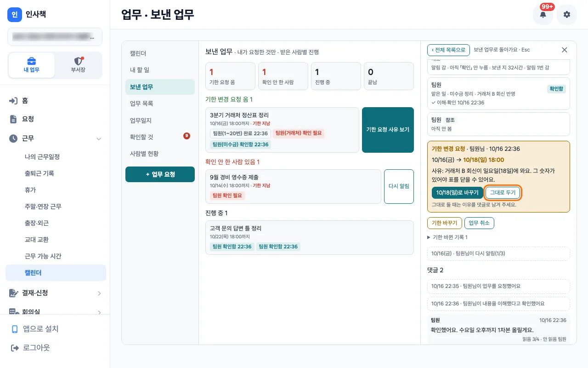Click 로그아웃 icon
588x368 pixels.
click(15, 348)
